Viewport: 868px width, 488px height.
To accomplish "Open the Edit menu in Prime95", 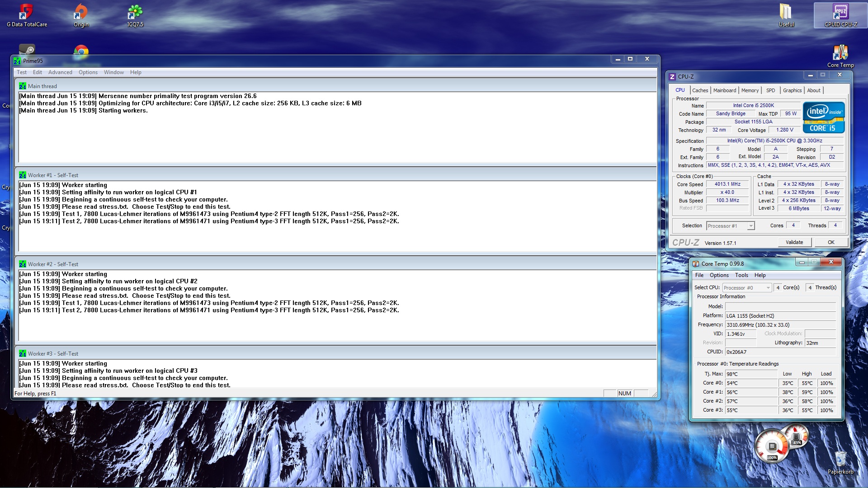I will (38, 72).
